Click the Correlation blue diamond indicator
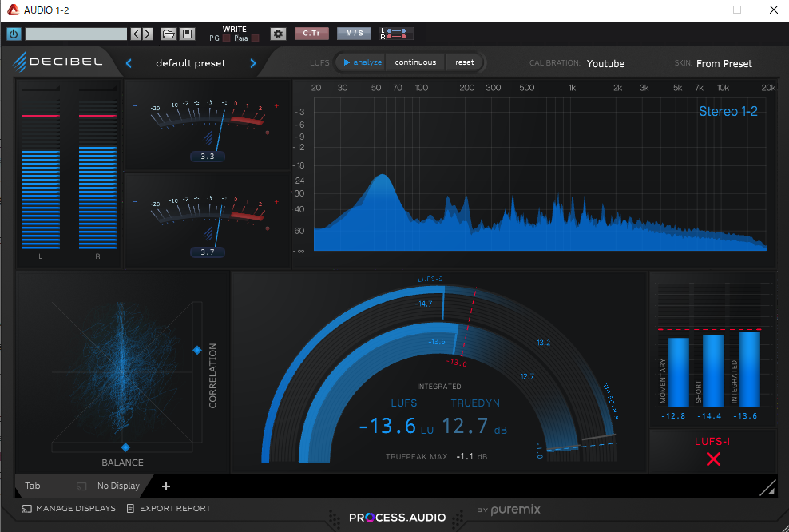789x532 pixels. [x=197, y=351]
